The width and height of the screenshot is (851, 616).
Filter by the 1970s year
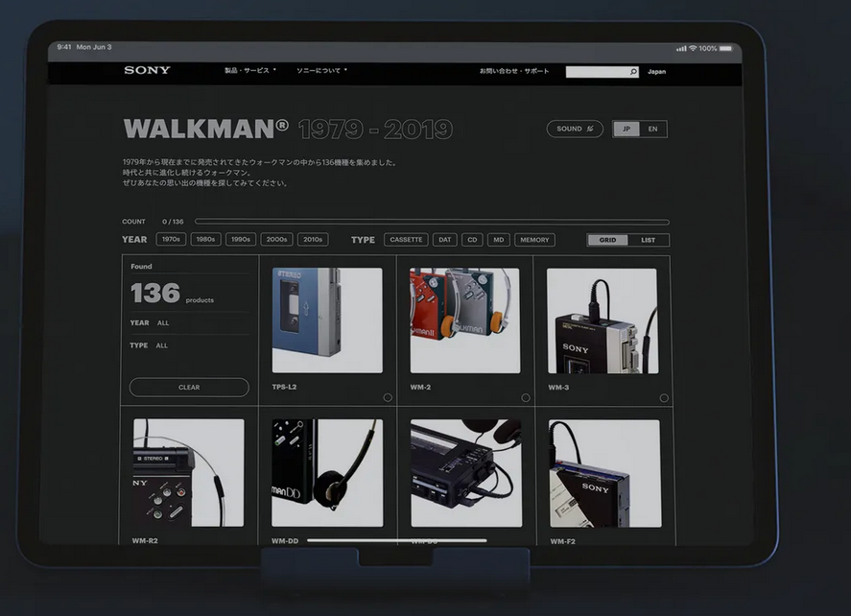171,239
